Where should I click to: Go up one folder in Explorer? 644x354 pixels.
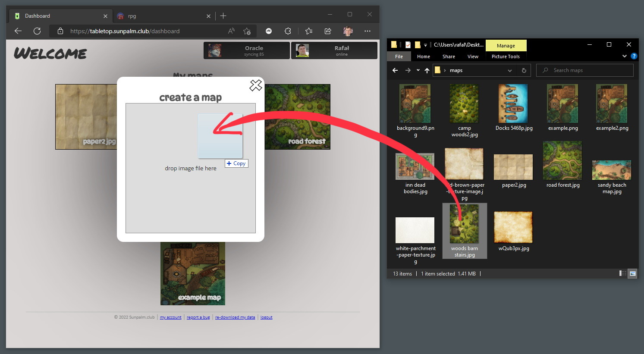pyautogui.click(x=427, y=70)
